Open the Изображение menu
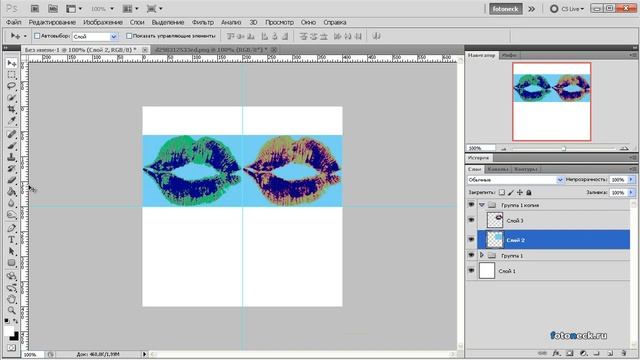Screen dimensions: 640x360 [x=103, y=22]
